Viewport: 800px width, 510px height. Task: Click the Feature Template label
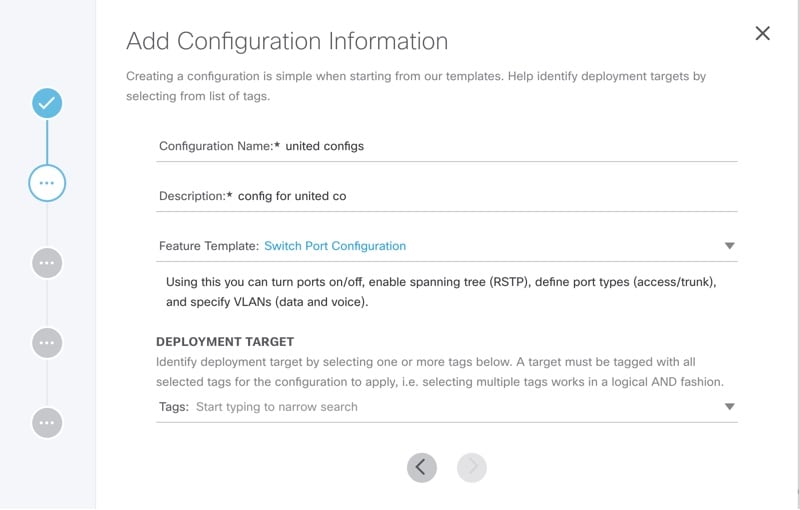(209, 246)
